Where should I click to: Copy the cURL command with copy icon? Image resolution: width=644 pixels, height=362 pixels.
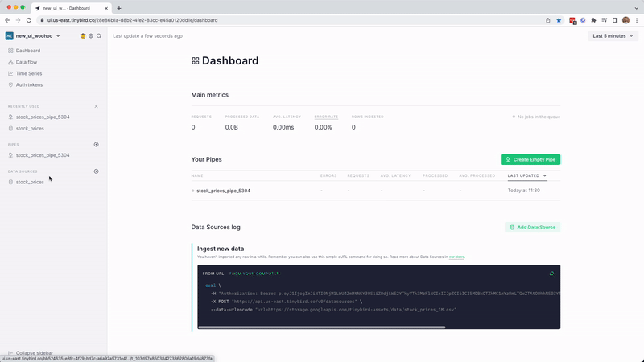point(551,274)
